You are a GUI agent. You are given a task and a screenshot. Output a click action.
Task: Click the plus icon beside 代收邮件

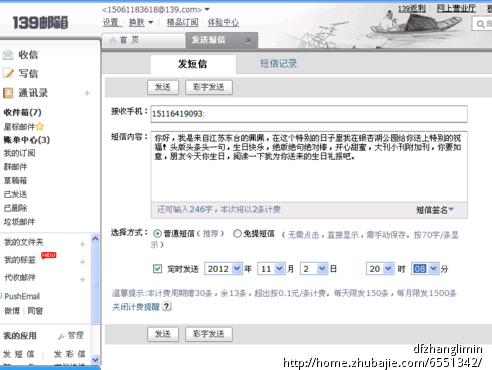(x=83, y=279)
